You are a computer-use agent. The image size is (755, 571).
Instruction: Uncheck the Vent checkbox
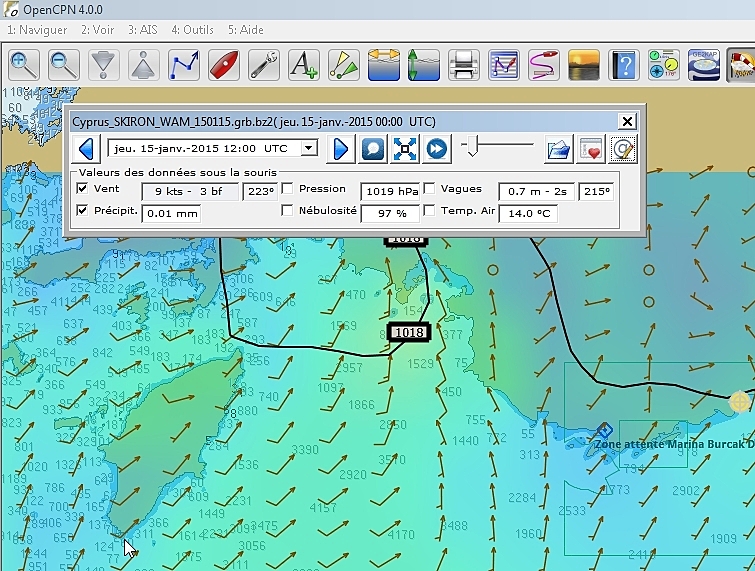(82, 188)
